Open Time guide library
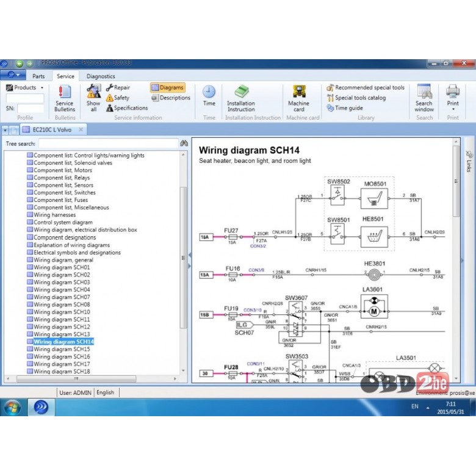The height and width of the screenshot is (476, 476). click(345, 108)
